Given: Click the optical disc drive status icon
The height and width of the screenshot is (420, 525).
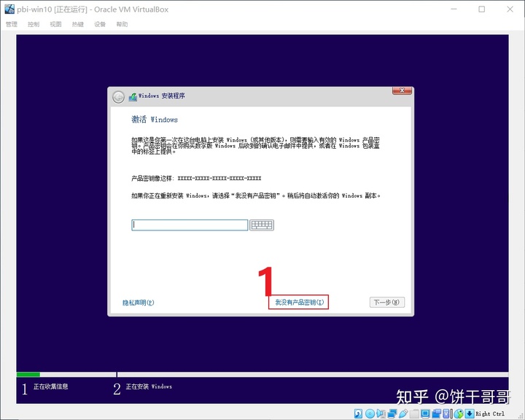Looking at the screenshot, I should pyautogui.click(x=370, y=413).
